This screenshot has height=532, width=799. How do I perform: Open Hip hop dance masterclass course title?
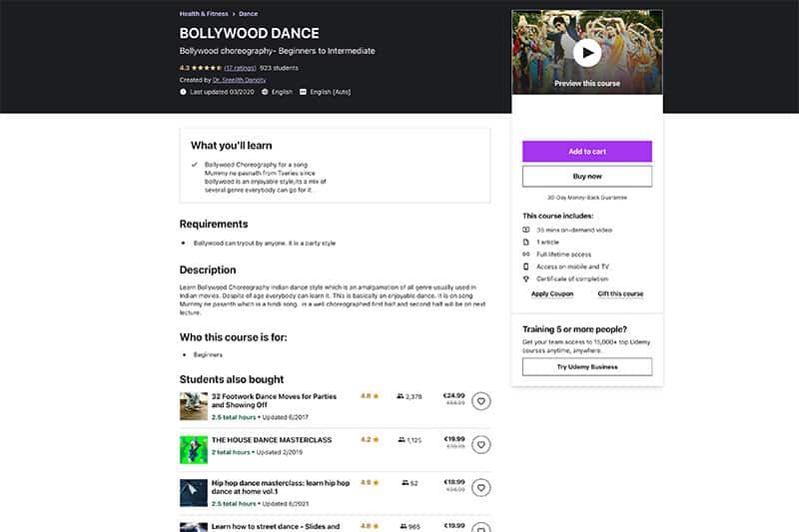281,487
